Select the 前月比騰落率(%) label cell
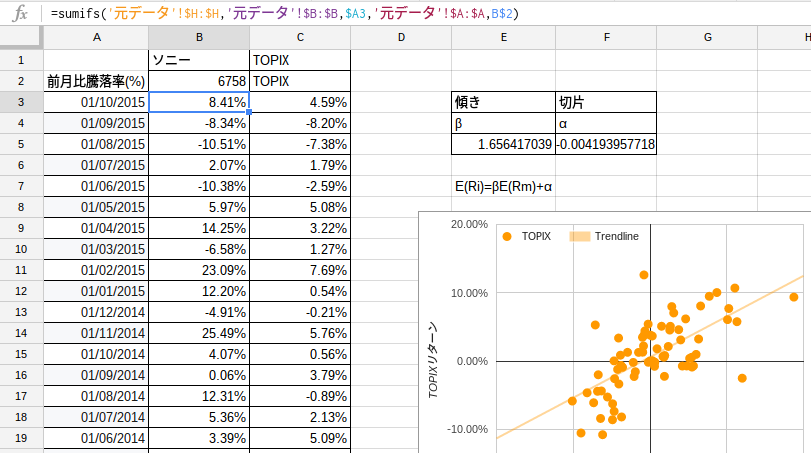This screenshot has width=811, height=453. 96,81
